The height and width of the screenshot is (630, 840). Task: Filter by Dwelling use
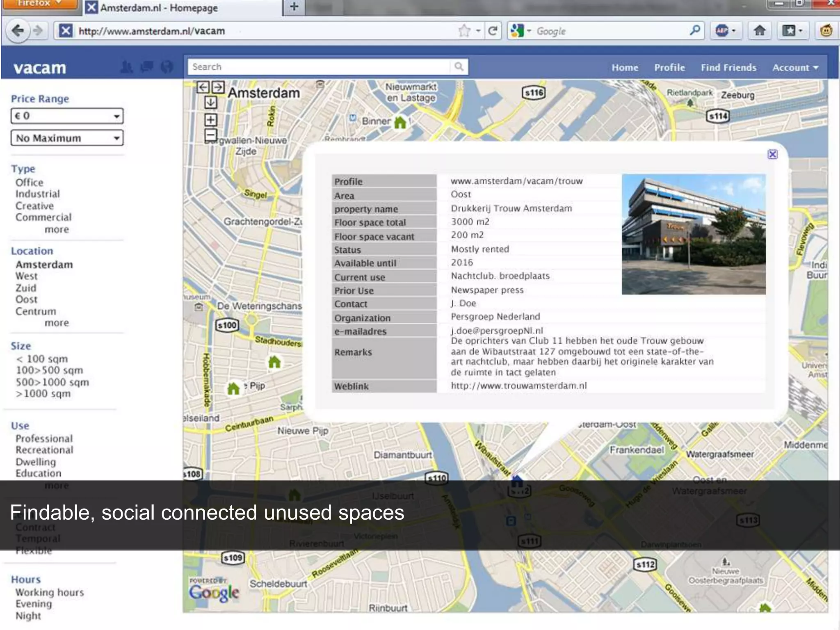[36, 462]
